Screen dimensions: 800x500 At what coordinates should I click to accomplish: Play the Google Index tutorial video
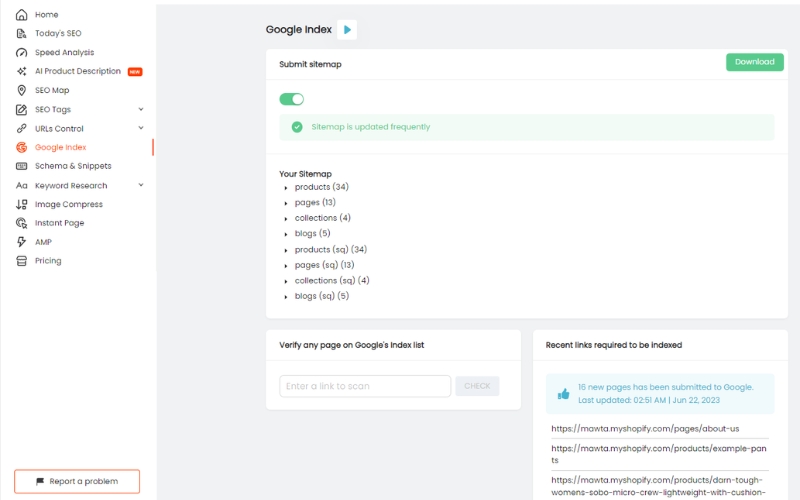pos(347,30)
